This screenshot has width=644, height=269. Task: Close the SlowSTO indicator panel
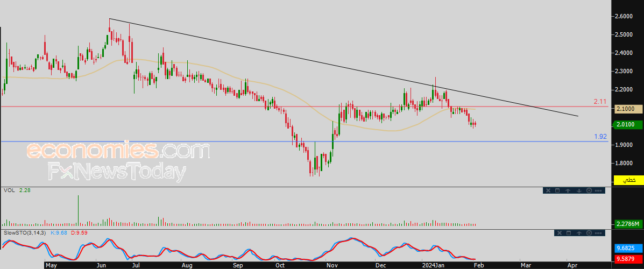[x=558, y=233]
